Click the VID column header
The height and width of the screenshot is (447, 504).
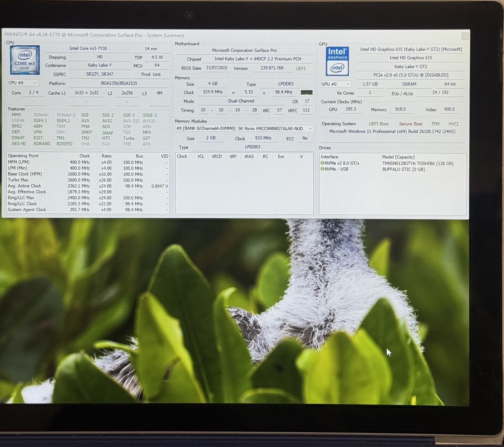click(x=164, y=156)
